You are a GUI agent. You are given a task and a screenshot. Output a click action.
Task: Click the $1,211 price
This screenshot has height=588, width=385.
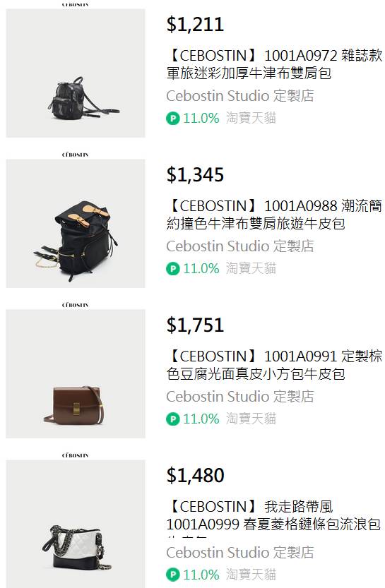click(195, 25)
